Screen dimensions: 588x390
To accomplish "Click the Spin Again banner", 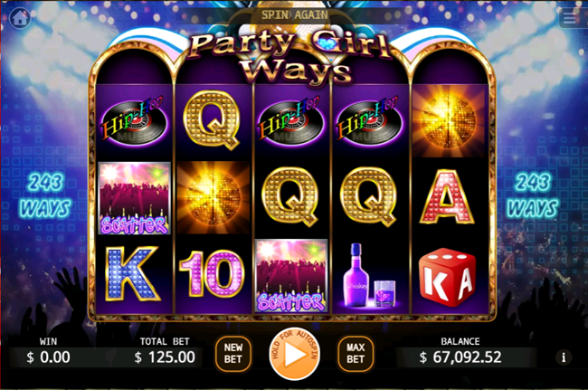I will (x=294, y=15).
